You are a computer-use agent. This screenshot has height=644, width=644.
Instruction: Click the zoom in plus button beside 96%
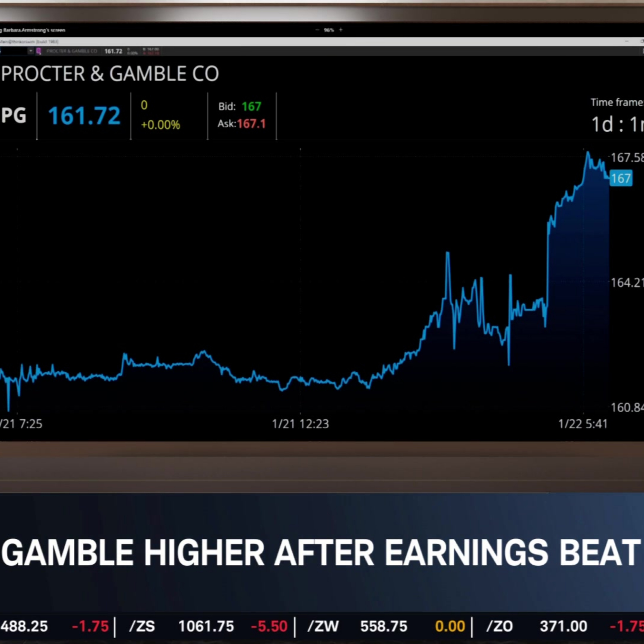(x=341, y=30)
